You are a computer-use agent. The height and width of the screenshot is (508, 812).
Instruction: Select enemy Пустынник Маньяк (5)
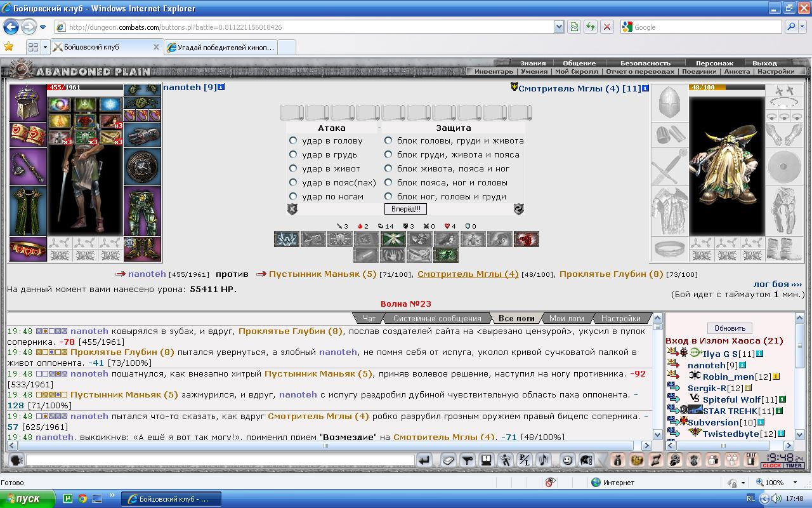(x=322, y=274)
